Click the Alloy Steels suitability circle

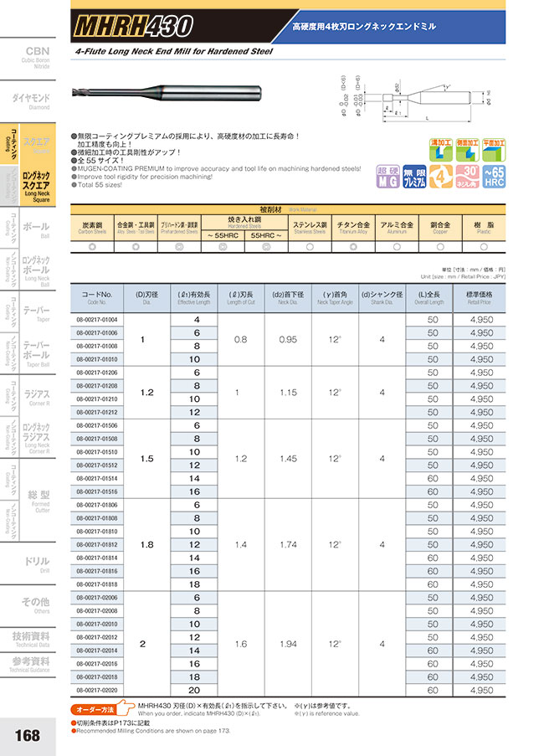[x=136, y=247]
